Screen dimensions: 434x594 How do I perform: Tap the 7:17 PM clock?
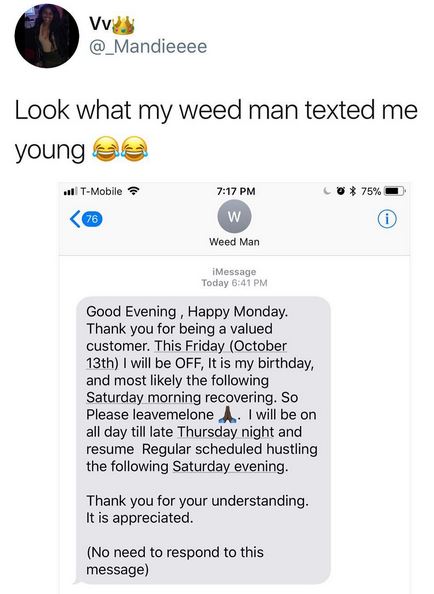(236, 191)
